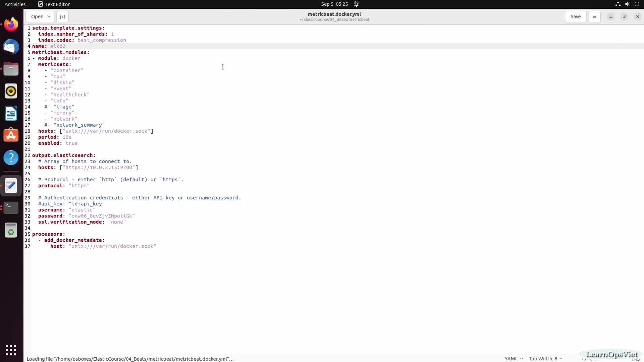Viewport: 644px width, 362px height.
Task: Close the Text Editor window
Action: 638,16
